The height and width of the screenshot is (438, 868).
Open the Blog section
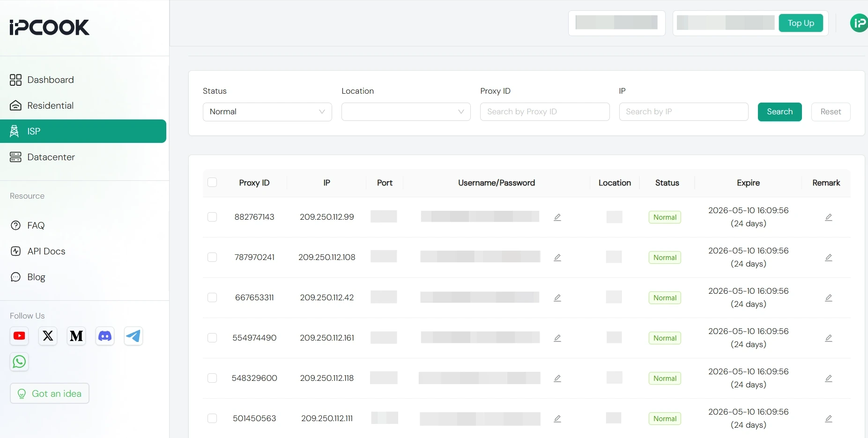pyautogui.click(x=36, y=277)
